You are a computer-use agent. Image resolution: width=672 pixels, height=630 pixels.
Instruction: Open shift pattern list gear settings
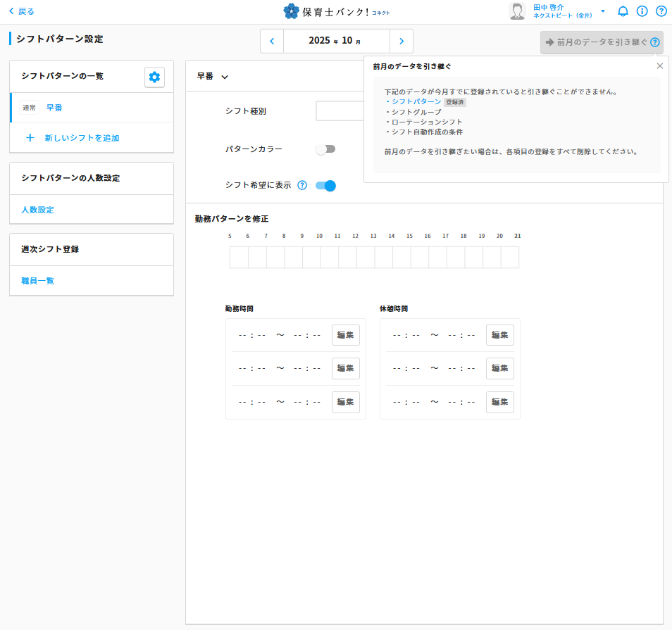pyautogui.click(x=154, y=77)
